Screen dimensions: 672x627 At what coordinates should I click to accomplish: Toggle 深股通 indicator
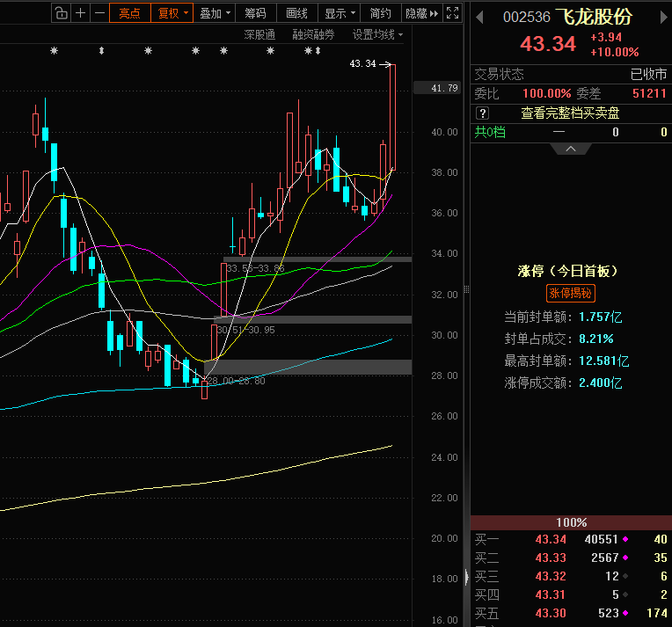259,34
